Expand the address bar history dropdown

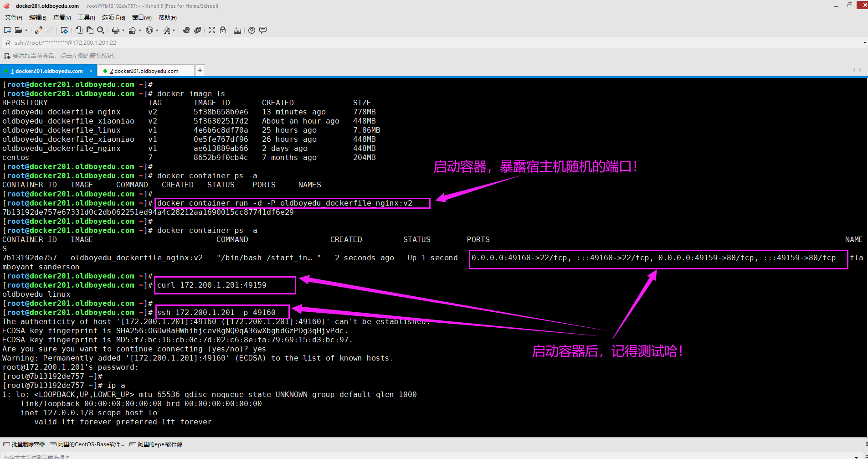point(864,43)
